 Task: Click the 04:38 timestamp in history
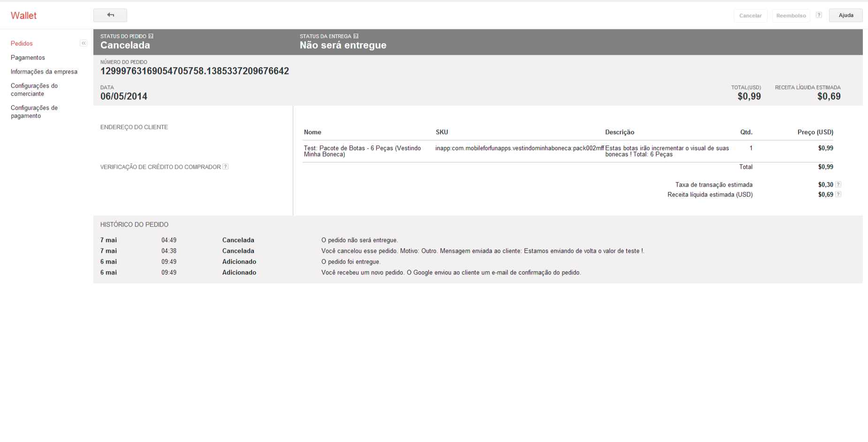click(x=169, y=251)
